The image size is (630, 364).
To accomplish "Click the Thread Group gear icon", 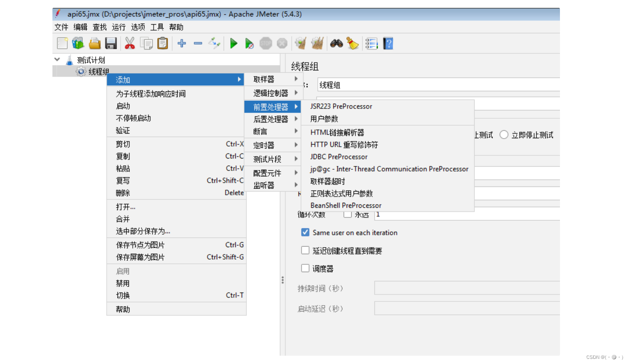I will pyautogui.click(x=81, y=71).
